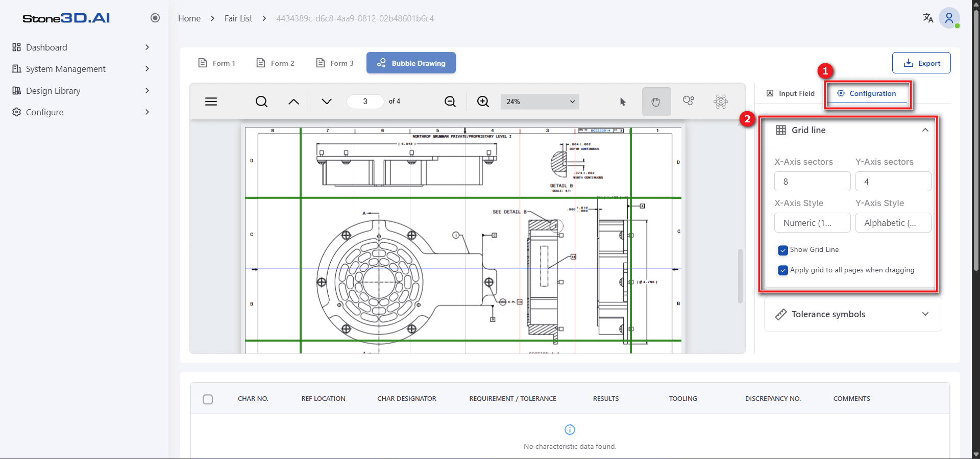Viewport: 980px width, 459px height.
Task: Click the page number field showing 3
Action: (x=365, y=101)
